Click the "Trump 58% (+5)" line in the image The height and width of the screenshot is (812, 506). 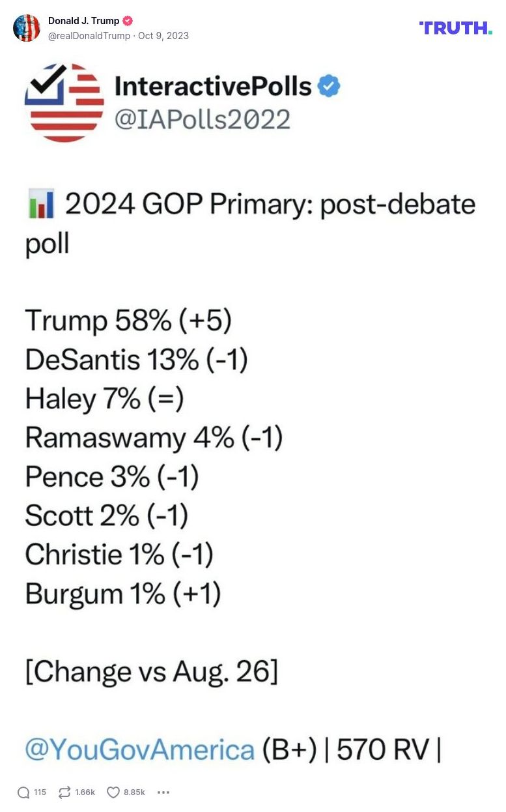(x=128, y=321)
